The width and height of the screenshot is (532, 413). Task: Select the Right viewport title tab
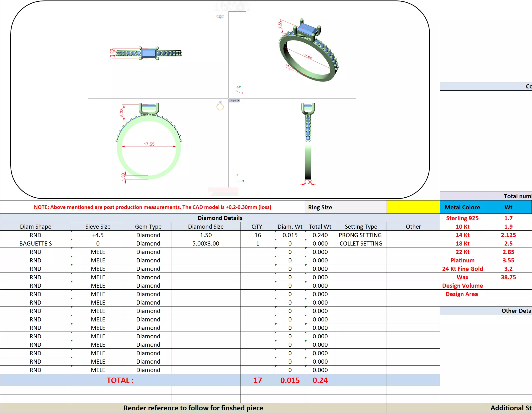click(233, 101)
